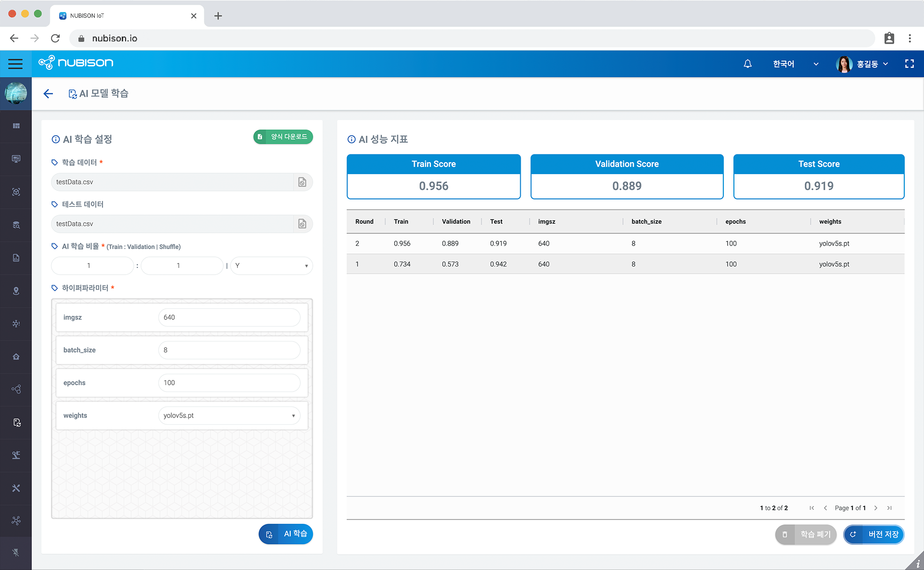924x570 pixels.
Task: Sort table by Validation column header
Action: pyautogui.click(x=456, y=221)
